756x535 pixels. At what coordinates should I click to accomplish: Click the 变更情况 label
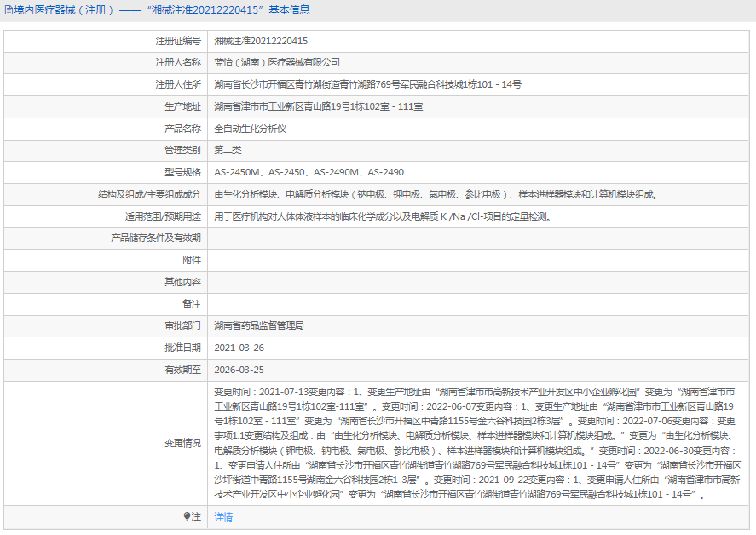tap(182, 443)
